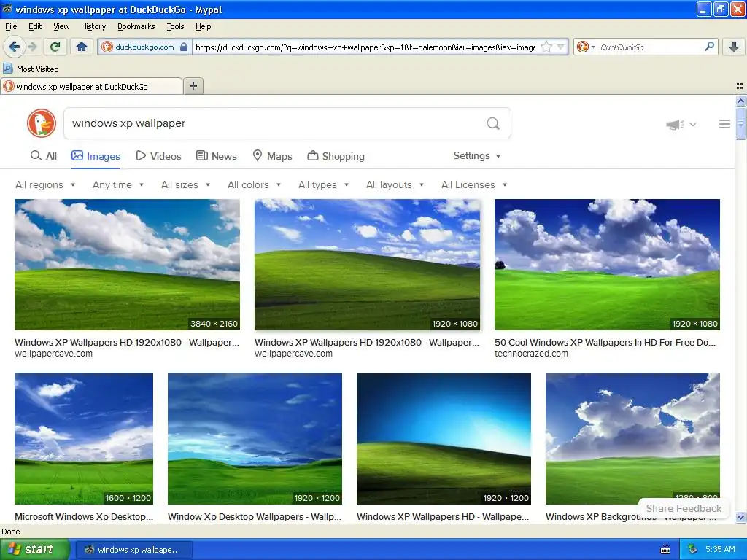Open the Bookmarks menu
747x560 pixels.
(x=136, y=26)
